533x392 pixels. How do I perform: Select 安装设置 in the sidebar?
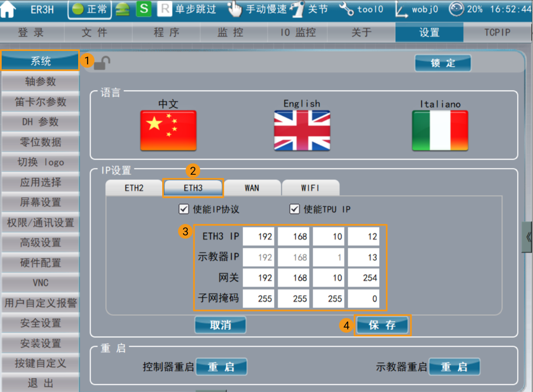[40, 344]
